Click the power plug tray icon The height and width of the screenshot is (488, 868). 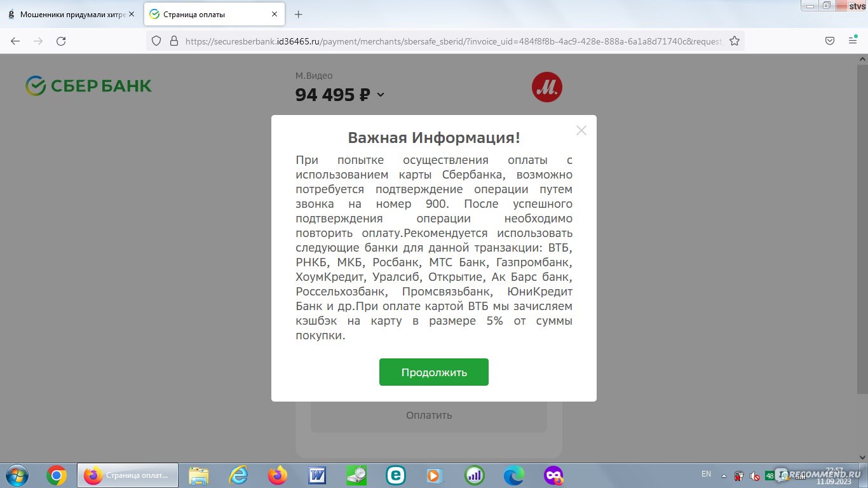tap(739, 475)
